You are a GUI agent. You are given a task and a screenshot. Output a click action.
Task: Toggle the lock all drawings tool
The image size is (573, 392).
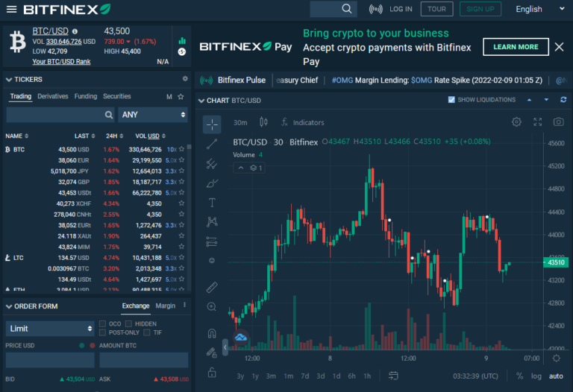pos(212,373)
